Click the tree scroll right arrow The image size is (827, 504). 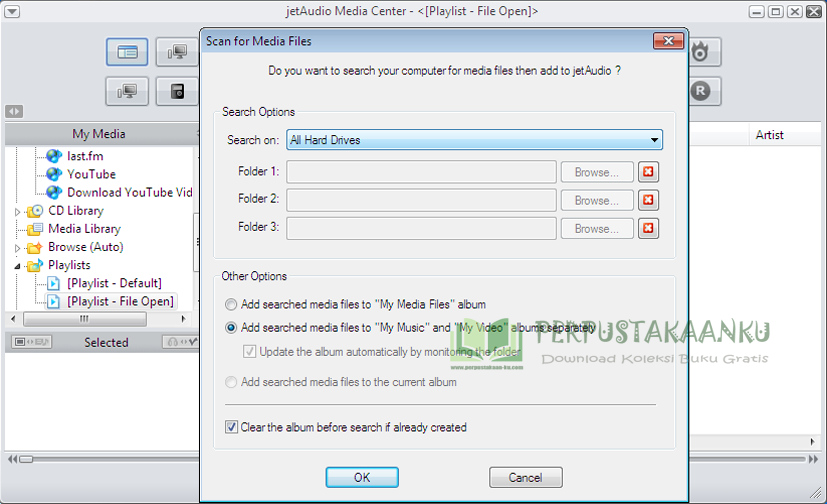tap(183, 319)
